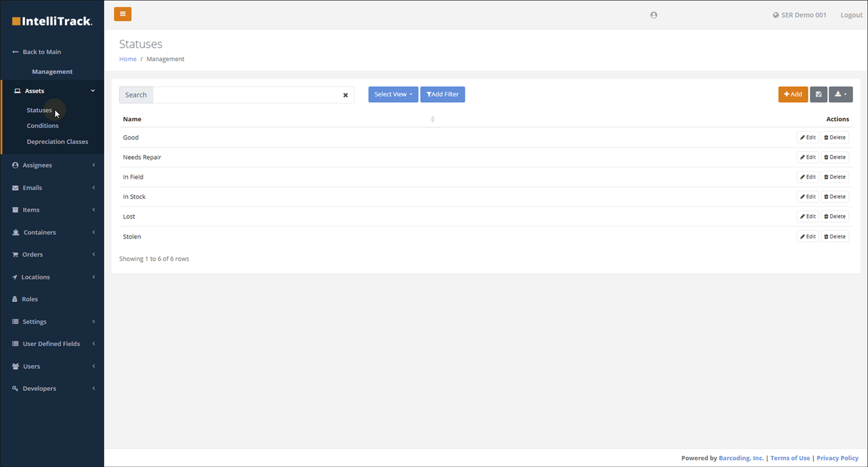Delete the Lost status row
Image resolution: width=868 pixels, height=467 pixels.
[x=835, y=217]
